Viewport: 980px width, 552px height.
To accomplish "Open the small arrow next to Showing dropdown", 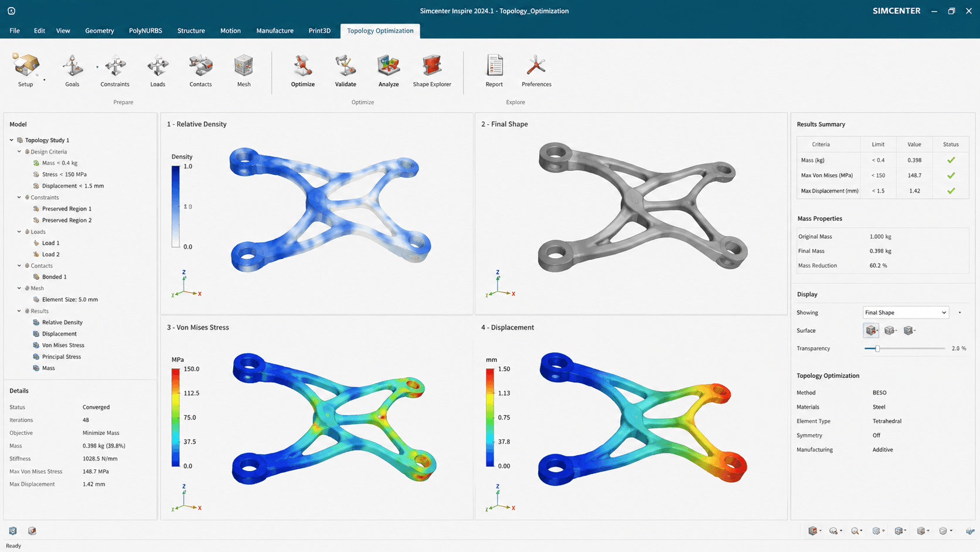I will click(x=959, y=313).
